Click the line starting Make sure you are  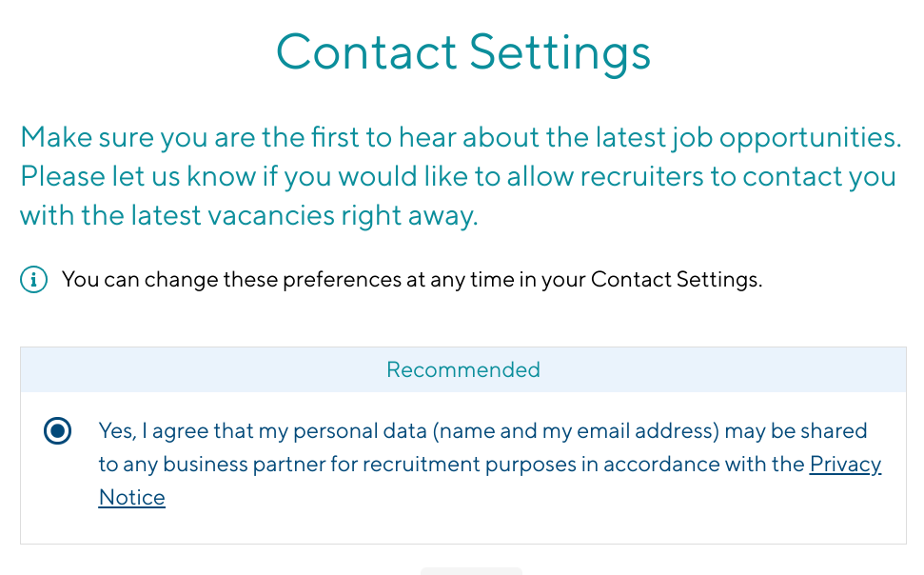461,138
